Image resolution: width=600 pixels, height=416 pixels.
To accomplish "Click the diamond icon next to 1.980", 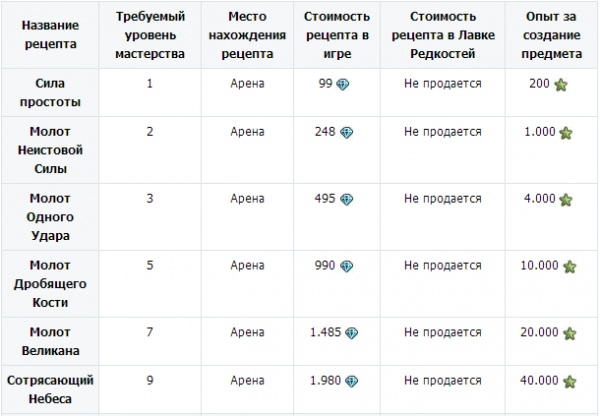I will tap(351, 381).
